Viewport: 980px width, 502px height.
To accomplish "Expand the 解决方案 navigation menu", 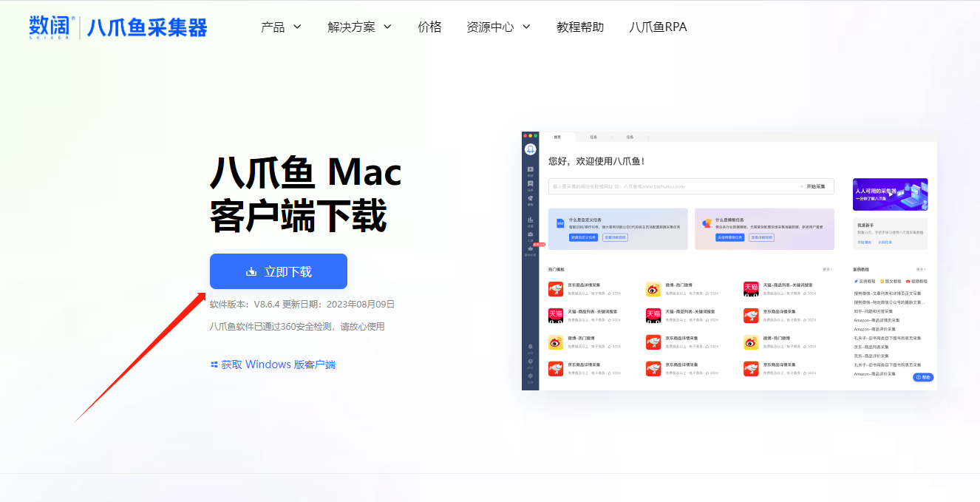I will pos(359,27).
